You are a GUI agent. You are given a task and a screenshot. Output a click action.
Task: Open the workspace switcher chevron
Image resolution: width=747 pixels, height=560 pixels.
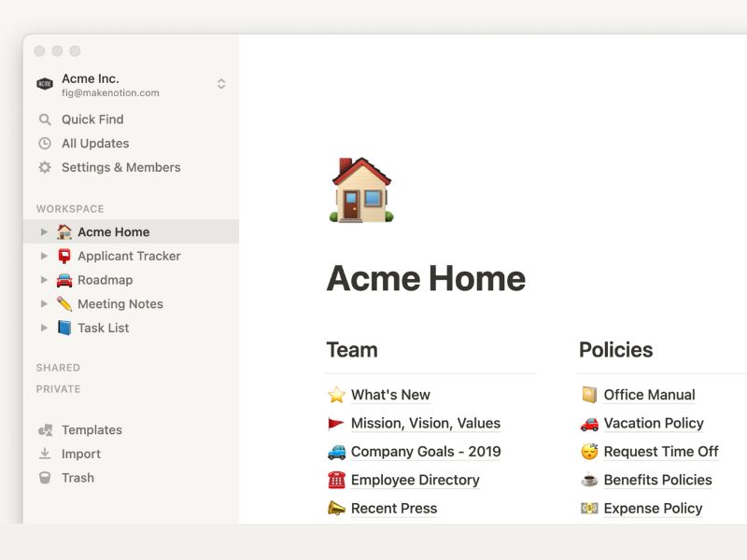click(x=221, y=84)
